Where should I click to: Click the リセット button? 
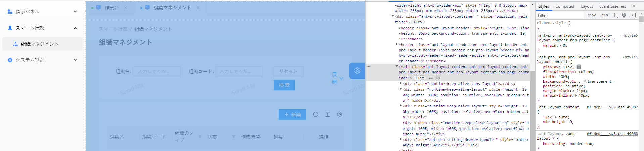coord(288,71)
